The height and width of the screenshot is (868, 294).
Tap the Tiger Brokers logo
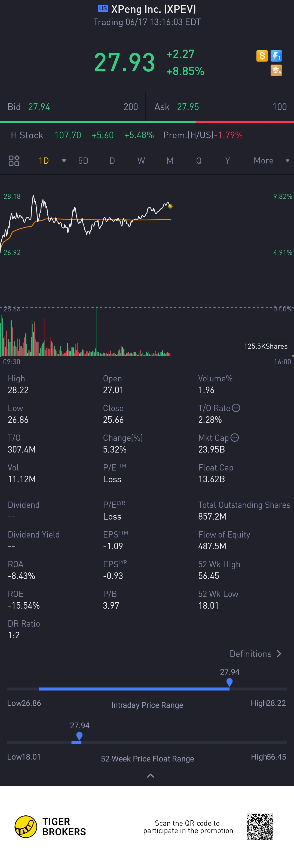[x=50, y=827]
